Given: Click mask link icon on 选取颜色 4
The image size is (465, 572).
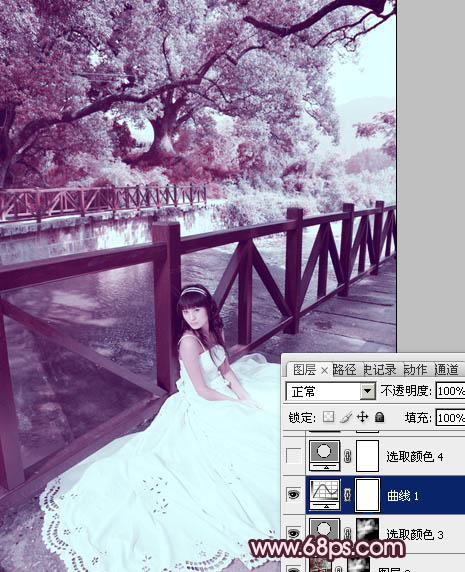Looking at the screenshot, I should (x=348, y=456).
